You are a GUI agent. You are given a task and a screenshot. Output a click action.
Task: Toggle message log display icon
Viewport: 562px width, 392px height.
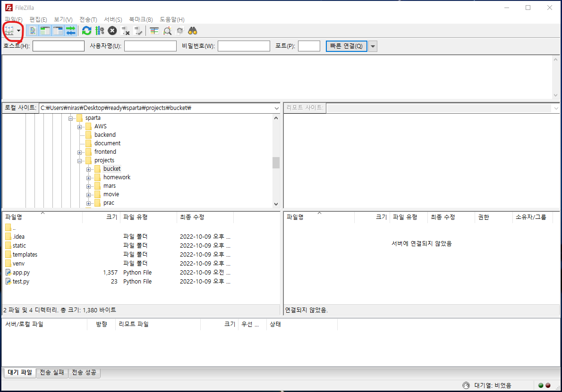click(x=32, y=31)
